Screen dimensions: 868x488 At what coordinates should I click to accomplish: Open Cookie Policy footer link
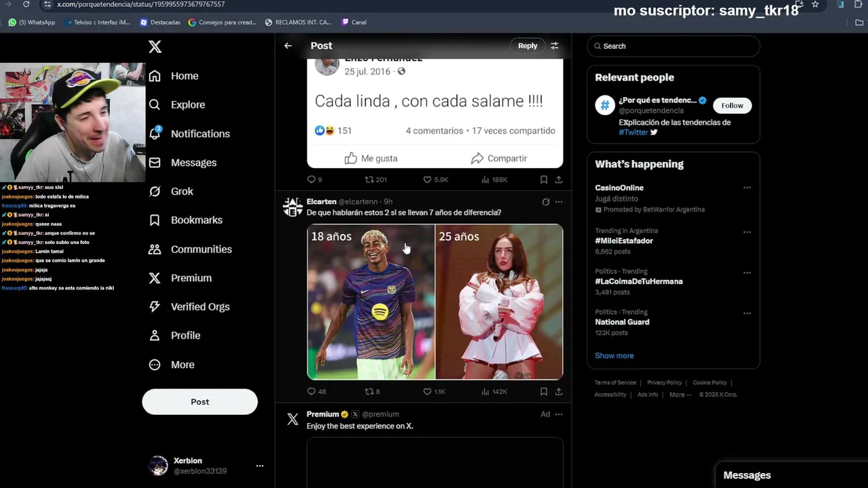tap(710, 383)
